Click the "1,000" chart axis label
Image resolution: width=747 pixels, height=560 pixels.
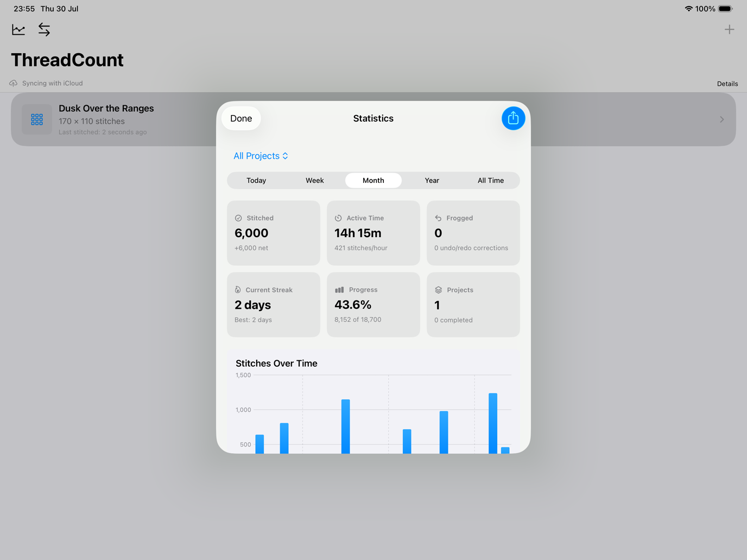(x=243, y=410)
